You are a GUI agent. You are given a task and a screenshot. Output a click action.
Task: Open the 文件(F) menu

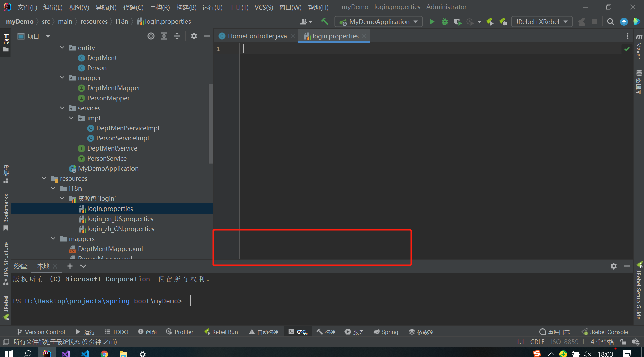pos(27,7)
